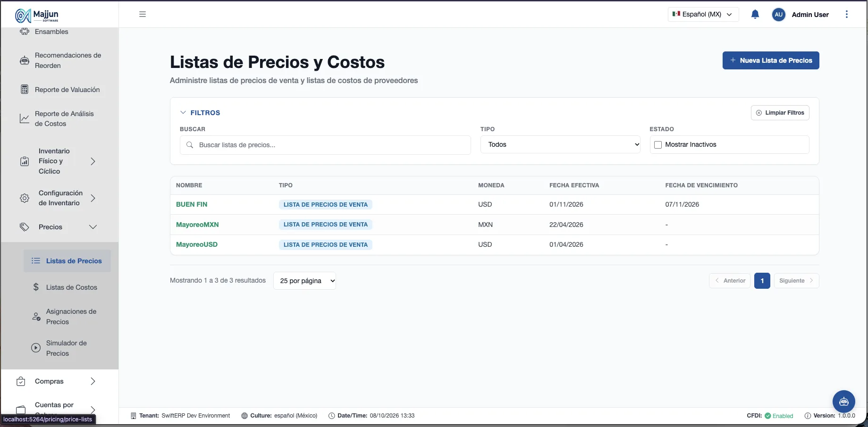The width and height of the screenshot is (868, 427).
Task: Expand the Configuración de Inventario chevron
Action: pyautogui.click(x=93, y=198)
